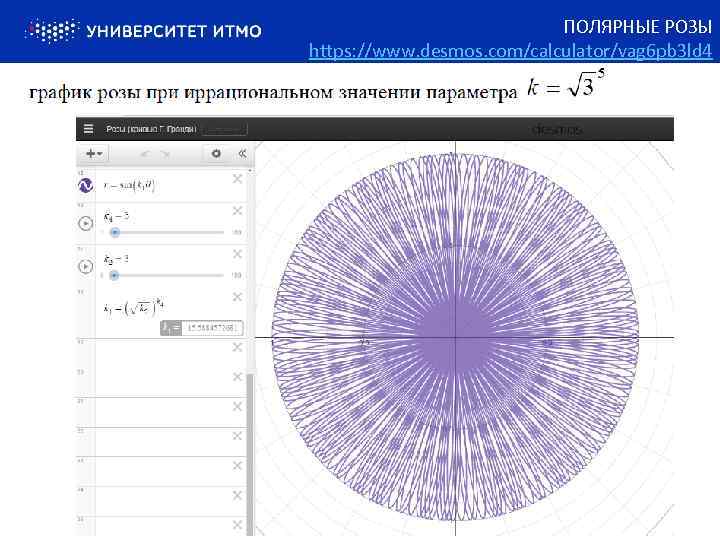The image size is (720, 540).
Task: Play the k4 = 5 slider animation
Action: pyautogui.click(x=85, y=223)
